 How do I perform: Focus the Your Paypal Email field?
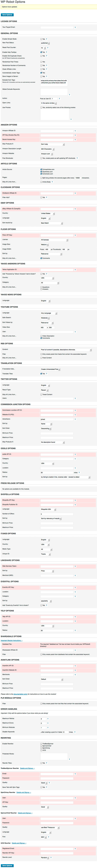[57, 28]
